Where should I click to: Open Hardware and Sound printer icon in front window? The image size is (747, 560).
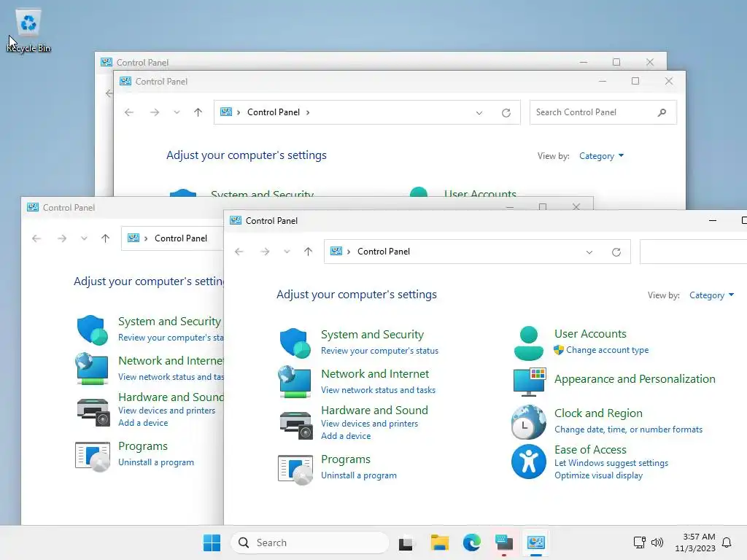click(296, 425)
